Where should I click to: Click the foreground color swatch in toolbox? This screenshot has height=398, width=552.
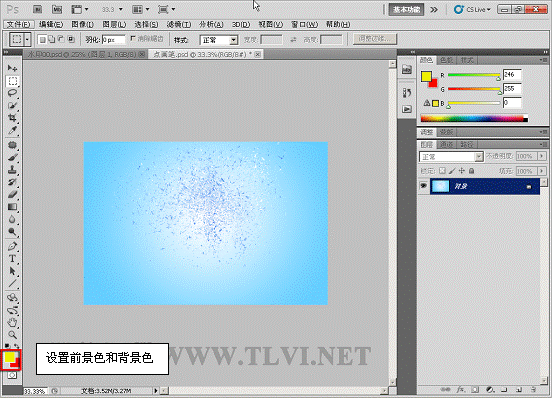point(9,357)
